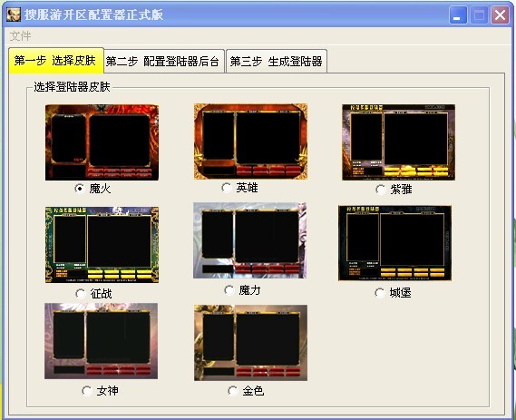Click the 魔火 red fire skin preview

tap(102, 142)
